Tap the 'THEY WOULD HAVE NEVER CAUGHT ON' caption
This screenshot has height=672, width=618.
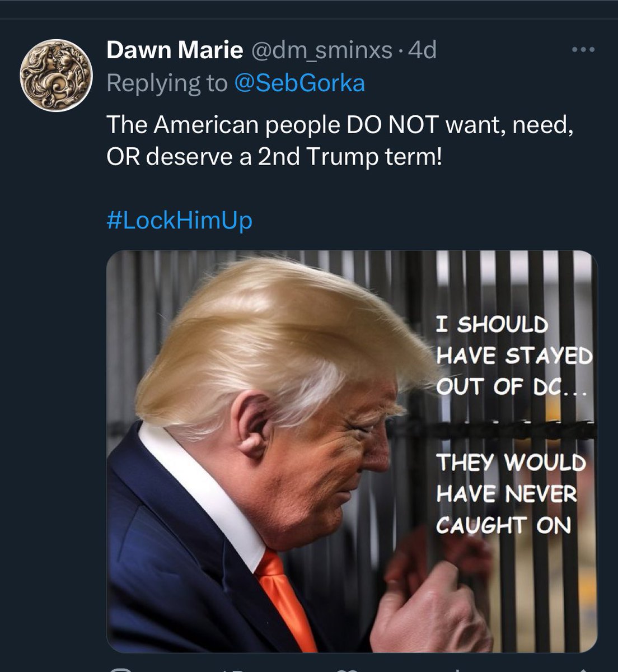tap(511, 494)
